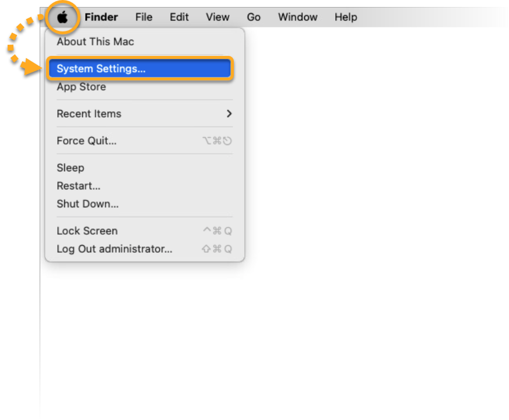The width and height of the screenshot is (509, 420).
Task: Click the Recent Items chevron arrow
Action: click(x=229, y=114)
